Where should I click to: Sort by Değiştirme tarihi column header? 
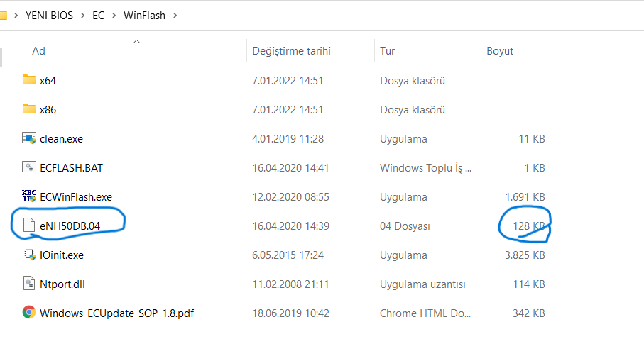291,51
